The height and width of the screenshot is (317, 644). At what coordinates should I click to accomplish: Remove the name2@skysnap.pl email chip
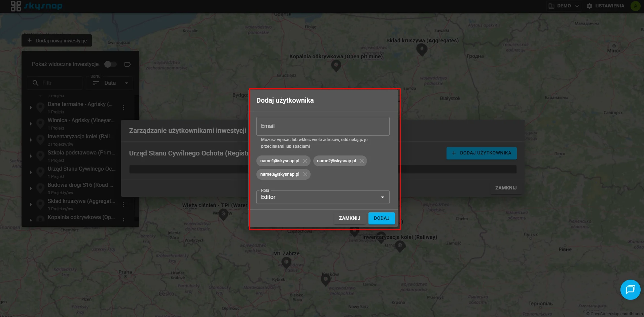pos(362,161)
